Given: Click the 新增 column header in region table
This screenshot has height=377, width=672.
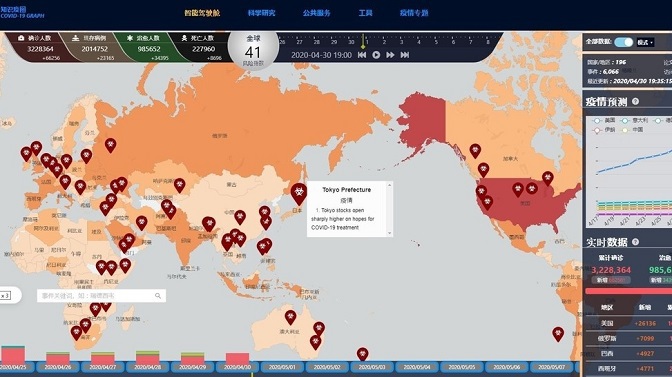Looking at the screenshot, I should coord(645,307).
